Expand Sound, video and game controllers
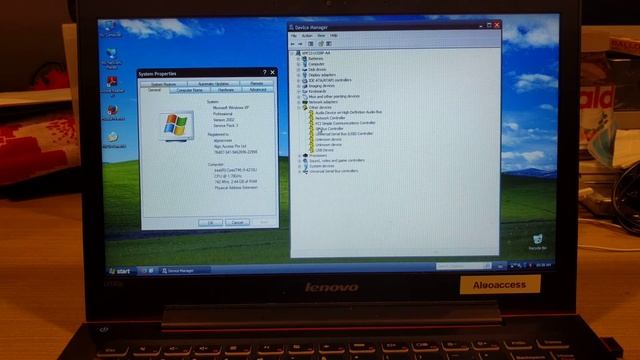 pos(299,161)
